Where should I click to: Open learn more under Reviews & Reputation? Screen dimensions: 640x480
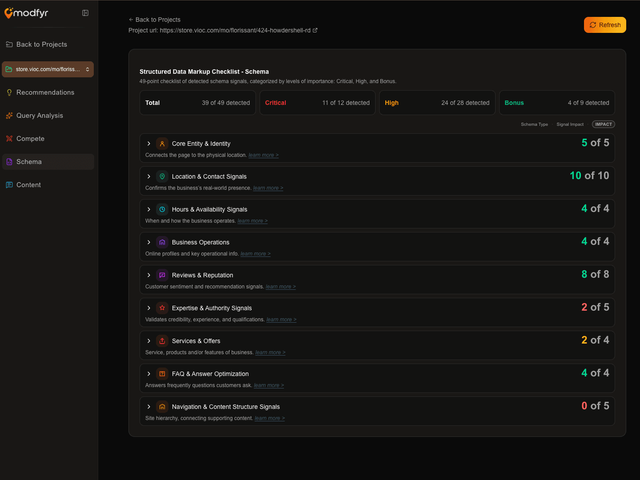(x=281, y=287)
